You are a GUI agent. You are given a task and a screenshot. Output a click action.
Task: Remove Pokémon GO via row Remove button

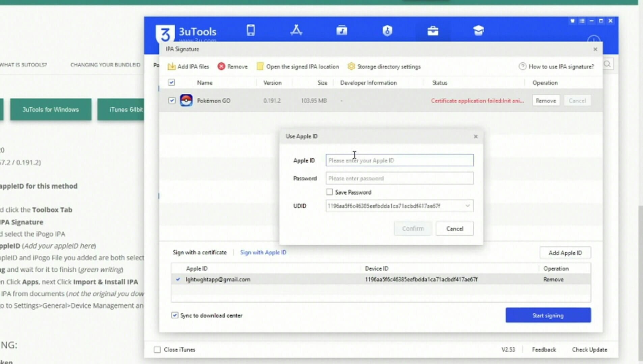coord(546,100)
